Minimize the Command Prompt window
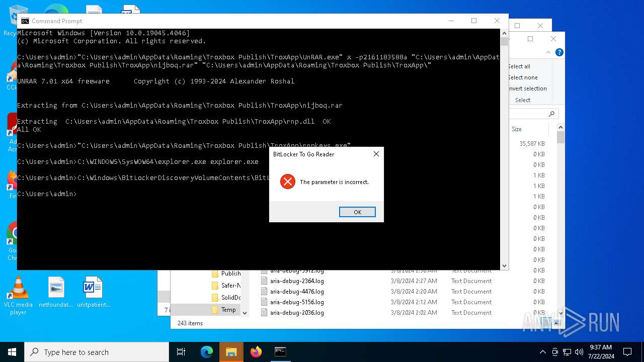 click(451, 21)
